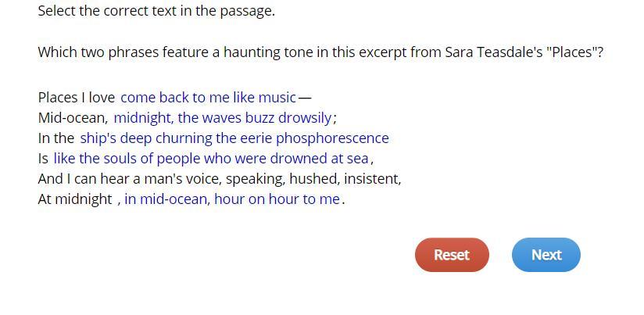Select the phrase "come back to me like music"
The image size is (644, 315).
208,98
